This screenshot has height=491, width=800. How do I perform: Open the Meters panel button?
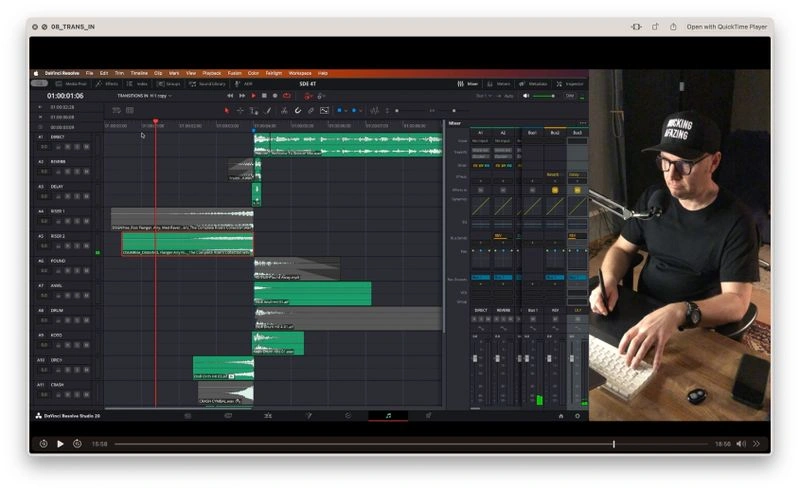coord(499,84)
